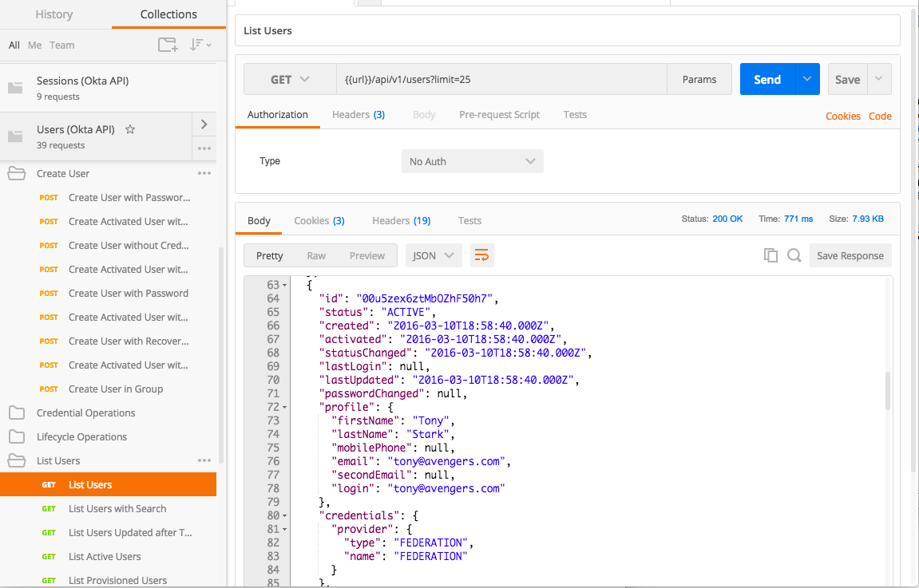Viewport: 919px width, 588px height.
Task: Click the request URL input field
Action: pos(501,80)
